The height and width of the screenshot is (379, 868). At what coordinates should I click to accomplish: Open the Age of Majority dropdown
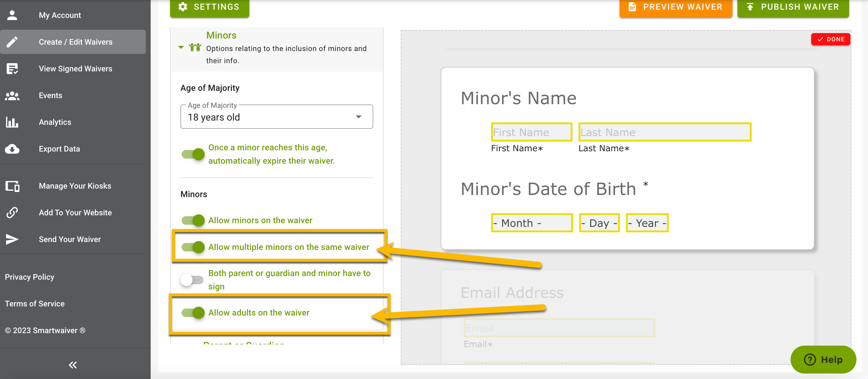tap(277, 117)
